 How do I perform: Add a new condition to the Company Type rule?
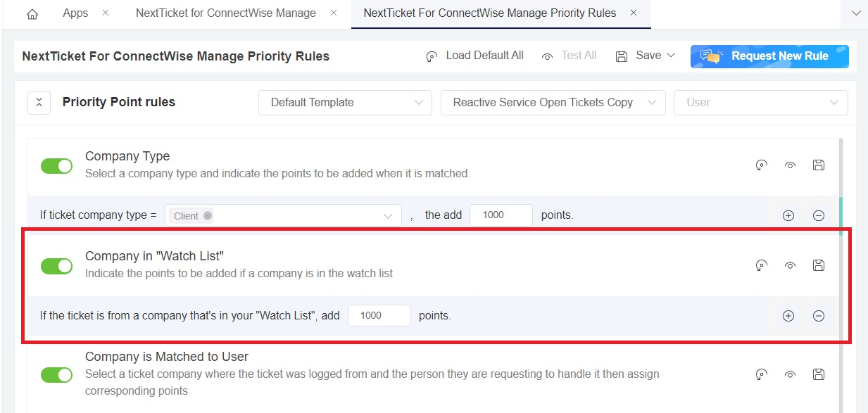[788, 215]
